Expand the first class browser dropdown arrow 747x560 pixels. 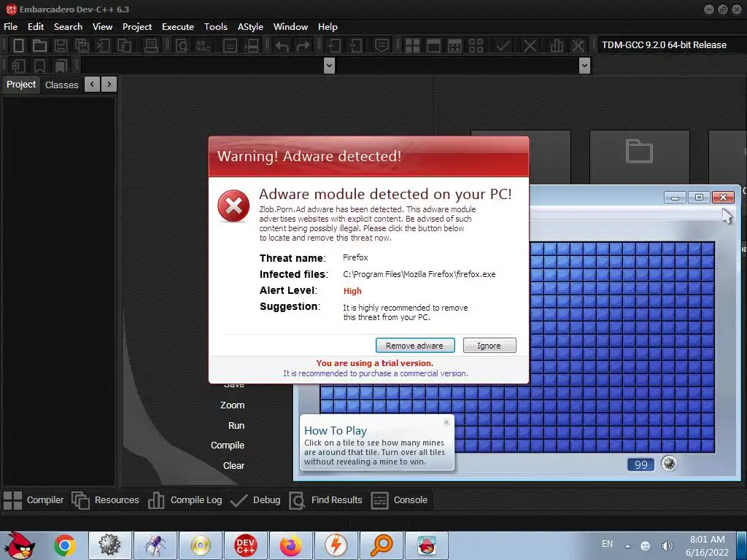click(329, 65)
